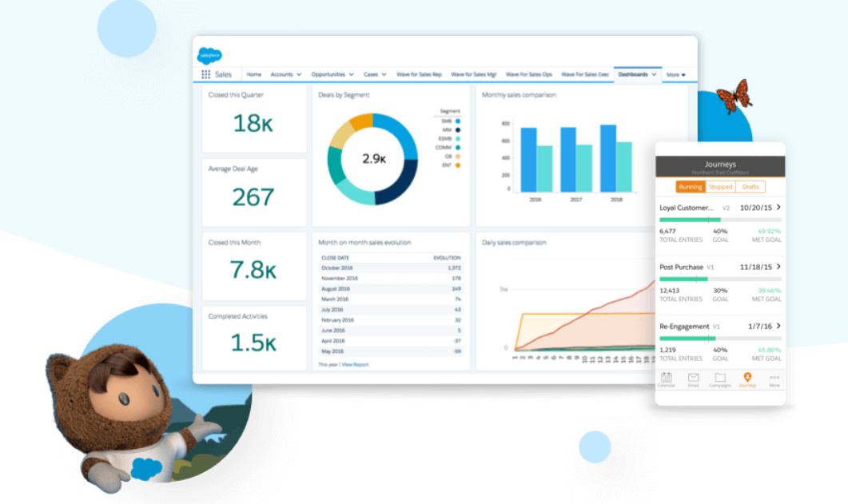The width and height of the screenshot is (848, 504).
Task: Open the More dots icon in Journeys panel
Action: coord(774,379)
